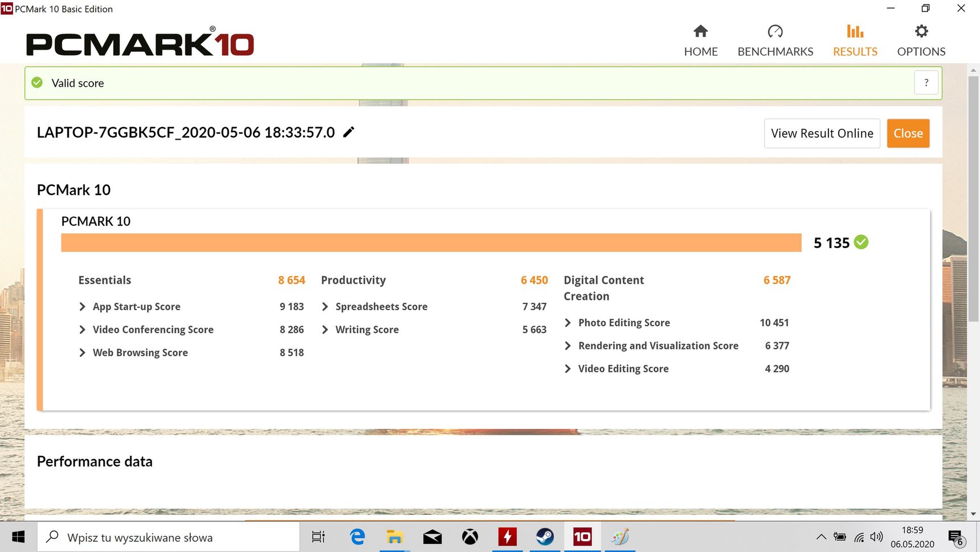Restore down the PCMark 10 window
This screenshot has width=980, height=552.
[x=926, y=9]
